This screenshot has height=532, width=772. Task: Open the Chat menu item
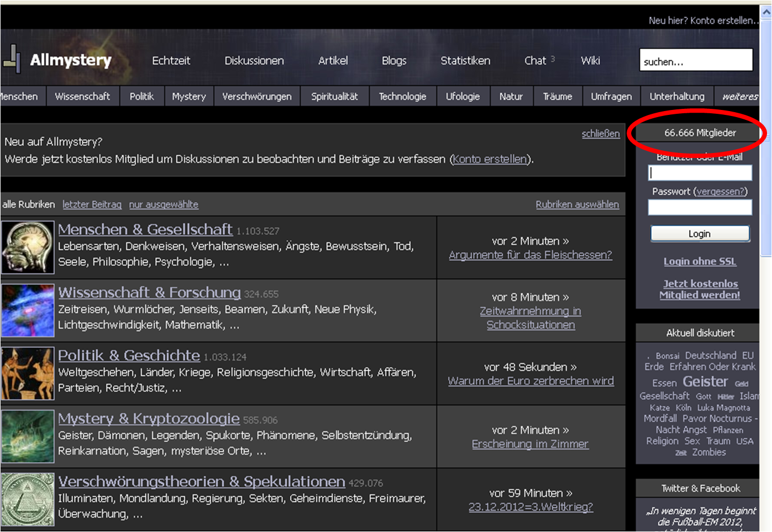535,61
